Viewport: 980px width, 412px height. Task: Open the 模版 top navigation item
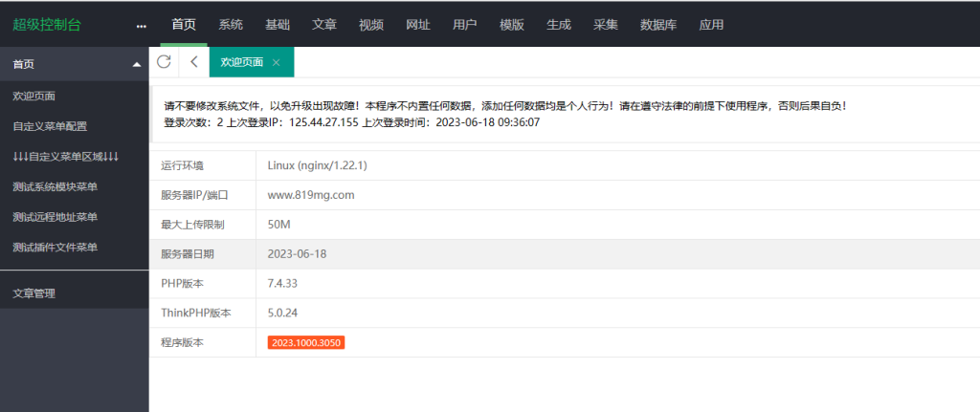(x=512, y=25)
